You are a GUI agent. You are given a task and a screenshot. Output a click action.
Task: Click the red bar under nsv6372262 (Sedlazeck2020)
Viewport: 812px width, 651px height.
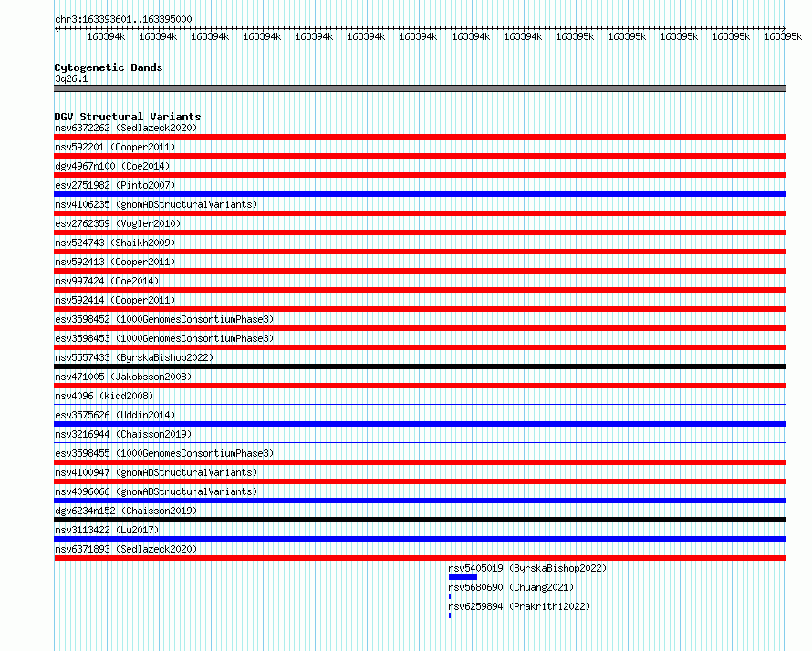pyautogui.click(x=420, y=137)
